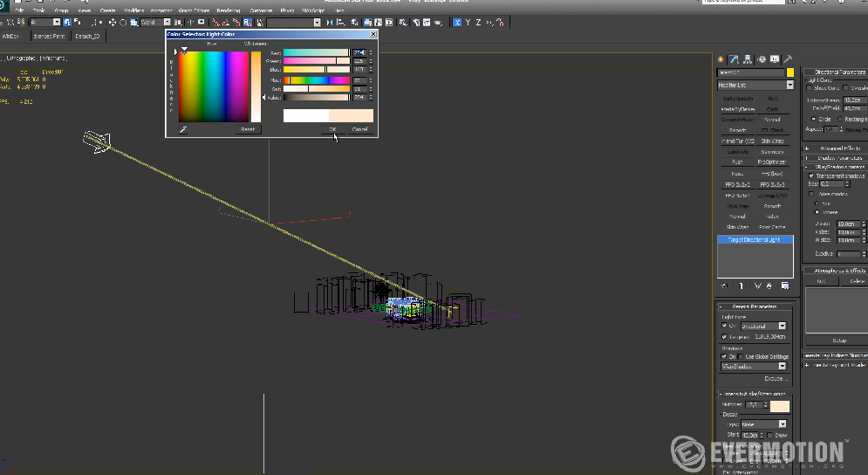Open the Modifiers menu

click(x=134, y=10)
